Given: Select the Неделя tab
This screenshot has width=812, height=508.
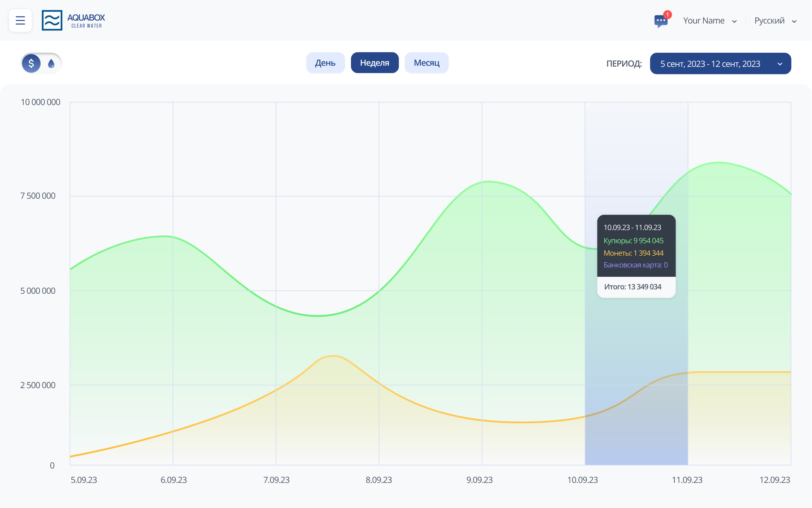Looking at the screenshot, I should pos(375,63).
